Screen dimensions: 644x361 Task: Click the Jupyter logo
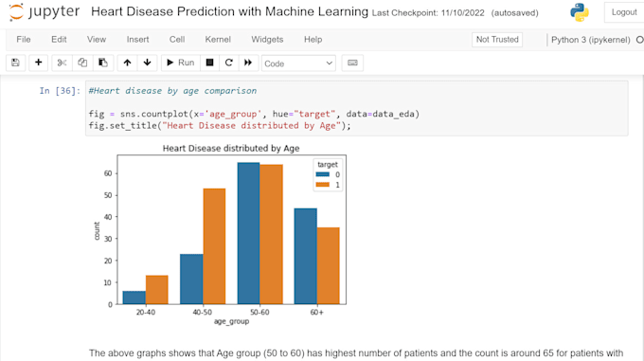point(44,12)
